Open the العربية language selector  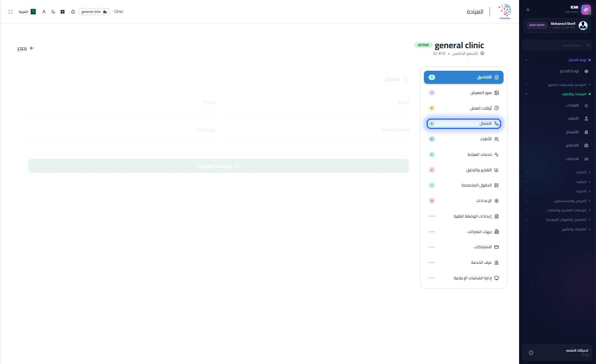pos(27,12)
